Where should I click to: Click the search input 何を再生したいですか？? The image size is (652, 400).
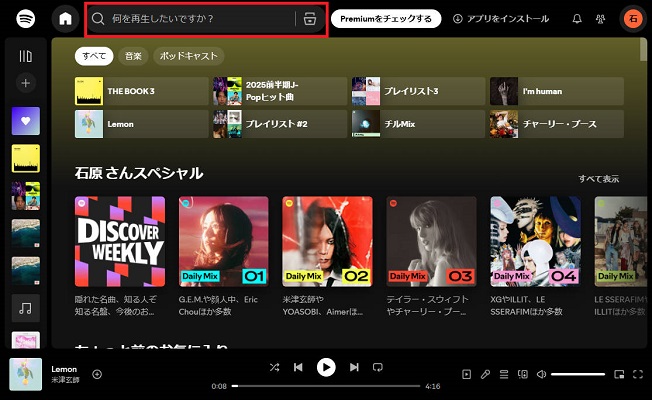[202, 19]
